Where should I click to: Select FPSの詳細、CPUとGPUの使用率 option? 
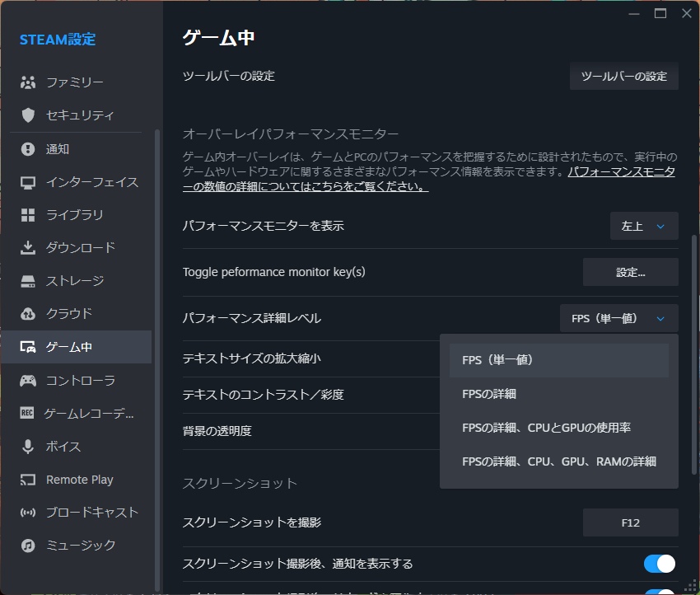pyautogui.click(x=559, y=428)
